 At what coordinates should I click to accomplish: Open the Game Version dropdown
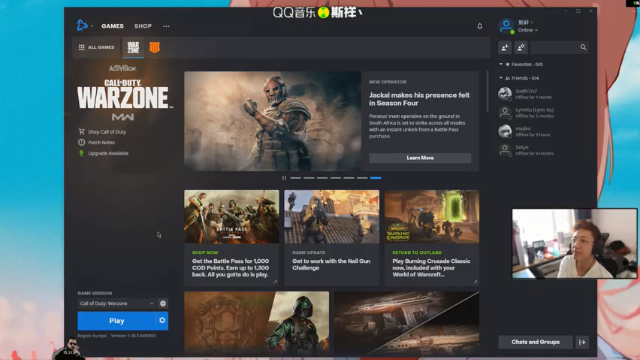coord(116,303)
